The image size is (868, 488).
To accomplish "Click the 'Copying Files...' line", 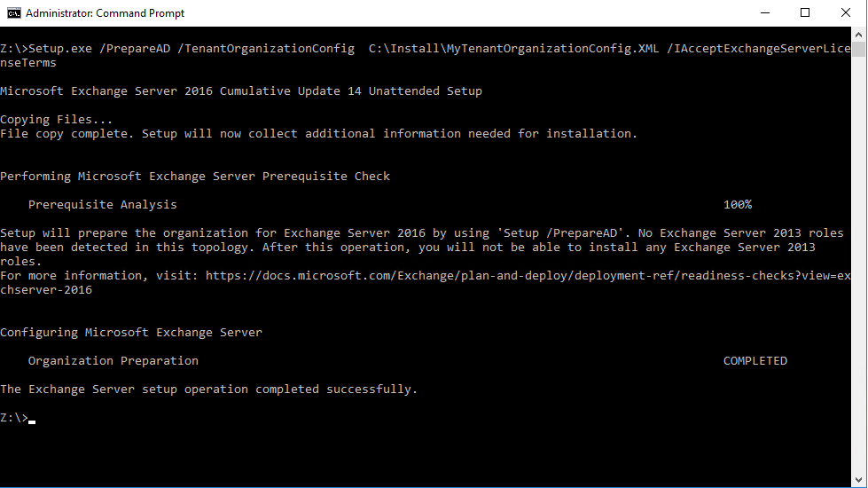I will (56, 120).
